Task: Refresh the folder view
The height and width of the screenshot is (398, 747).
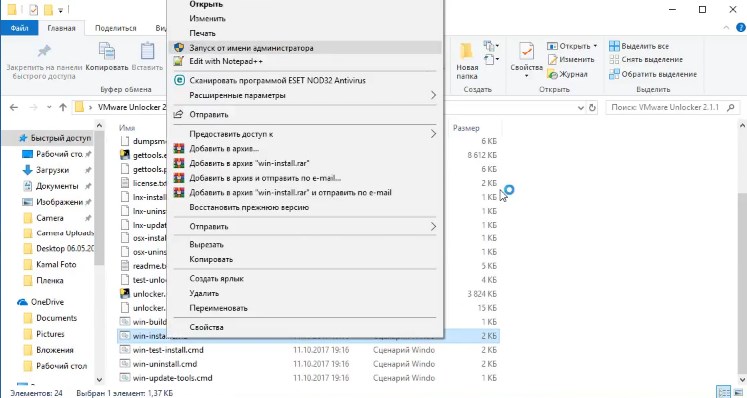Action: click(x=592, y=108)
